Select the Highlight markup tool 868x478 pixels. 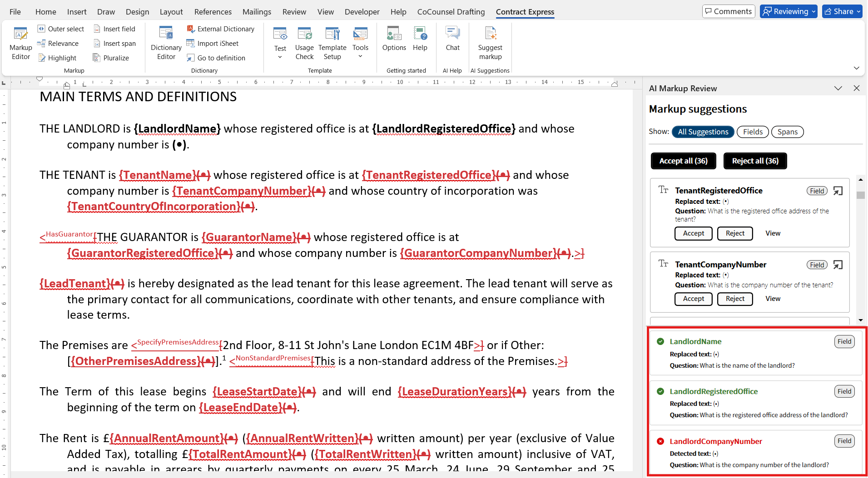tap(58, 58)
